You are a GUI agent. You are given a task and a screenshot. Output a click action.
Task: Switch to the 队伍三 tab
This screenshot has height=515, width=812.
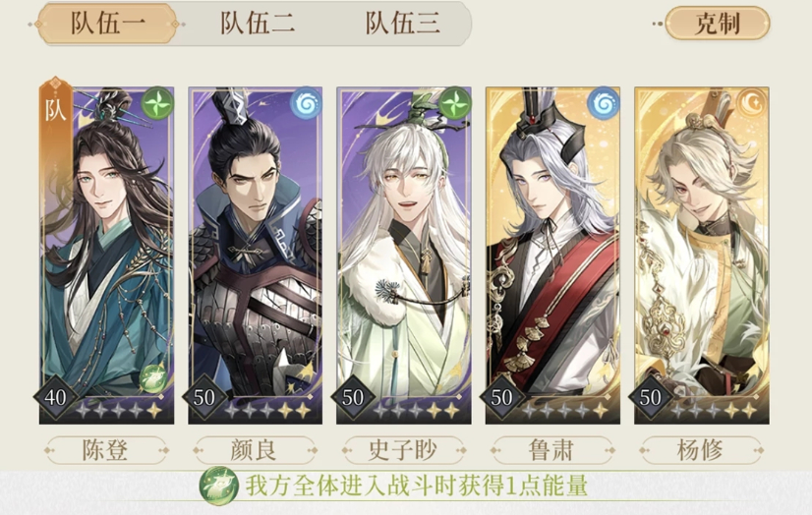402,24
